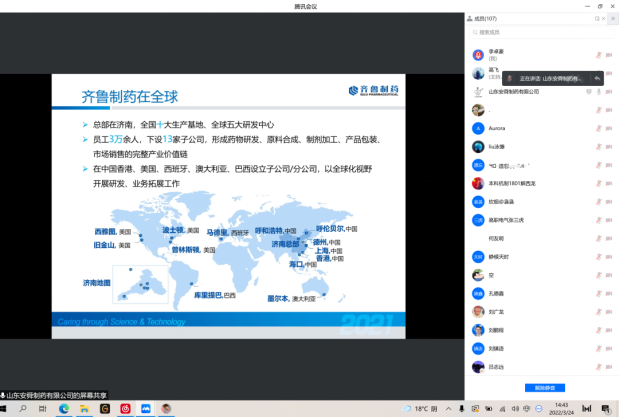
Task: Toggle the camera icon in 李卓豪's row
Action: [609, 55]
